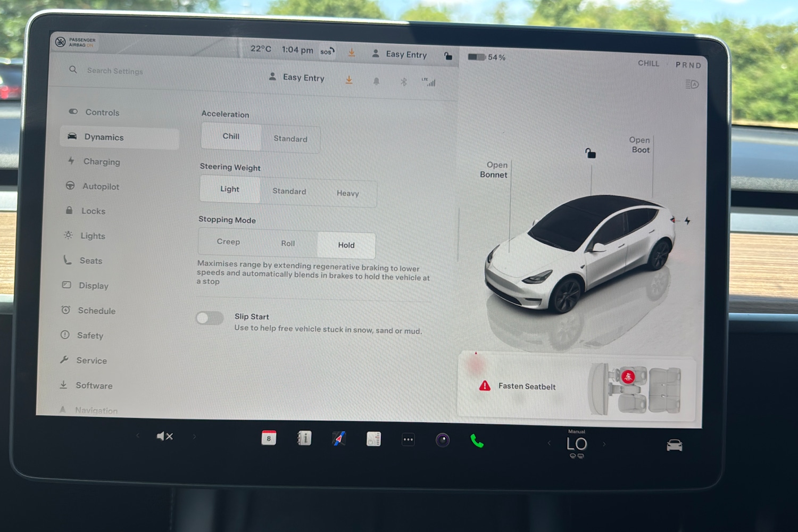The height and width of the screenshot is (532, 798).
Task: Open the Charging settings
Action: click(94, 162)
